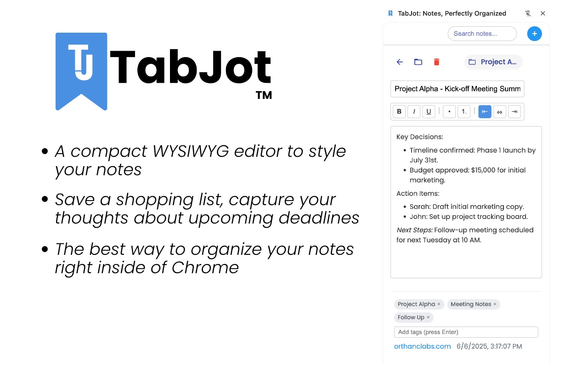588x368 pixels.
Task: Click the TabJot bookmark icon in panel header
Action: 390,13
